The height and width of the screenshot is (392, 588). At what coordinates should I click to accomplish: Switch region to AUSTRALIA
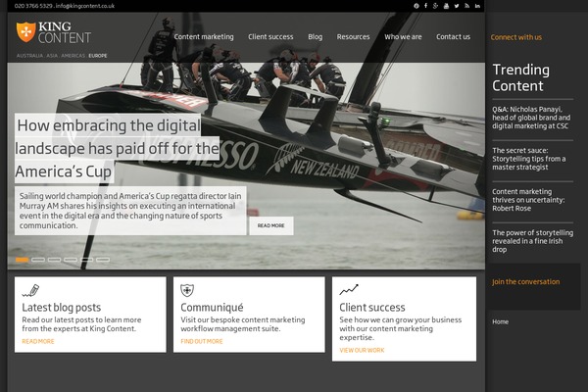pyautogui.click(x=29, y=56)
